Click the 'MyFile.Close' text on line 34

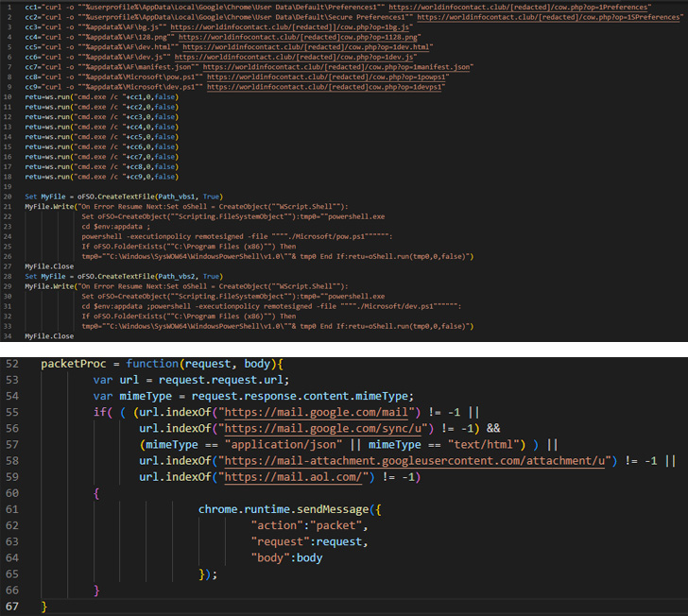(x=49, y=336)
